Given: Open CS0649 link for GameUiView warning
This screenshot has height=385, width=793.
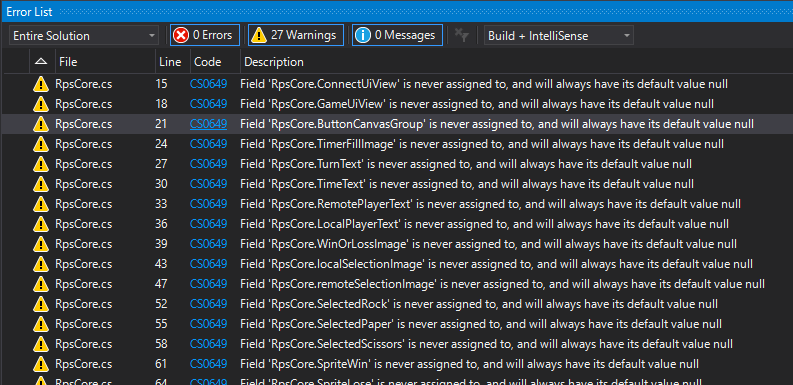Looking at the screenshot, I should (x=208, y=104).
